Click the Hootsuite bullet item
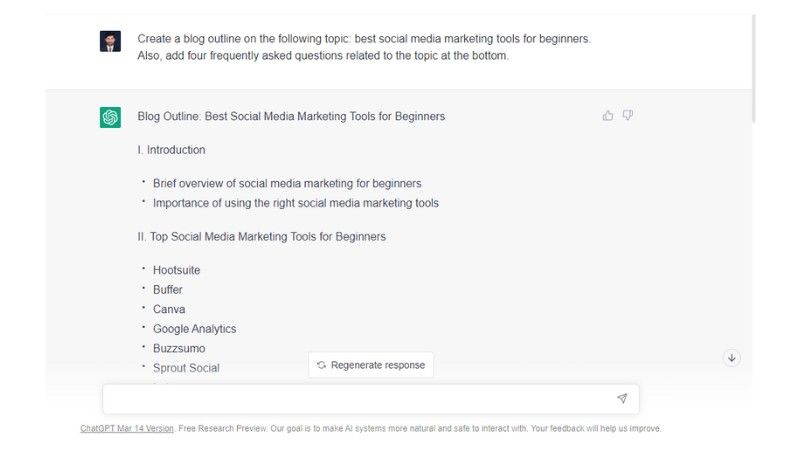The image size is (800, 450). point(177,270)
